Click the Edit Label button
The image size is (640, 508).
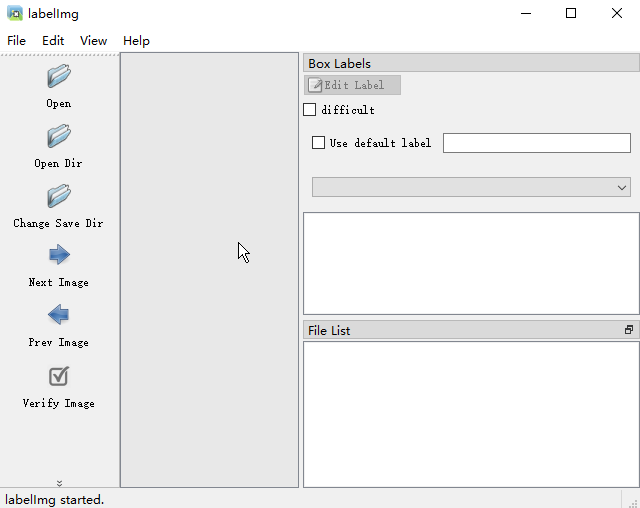(352, 85)
